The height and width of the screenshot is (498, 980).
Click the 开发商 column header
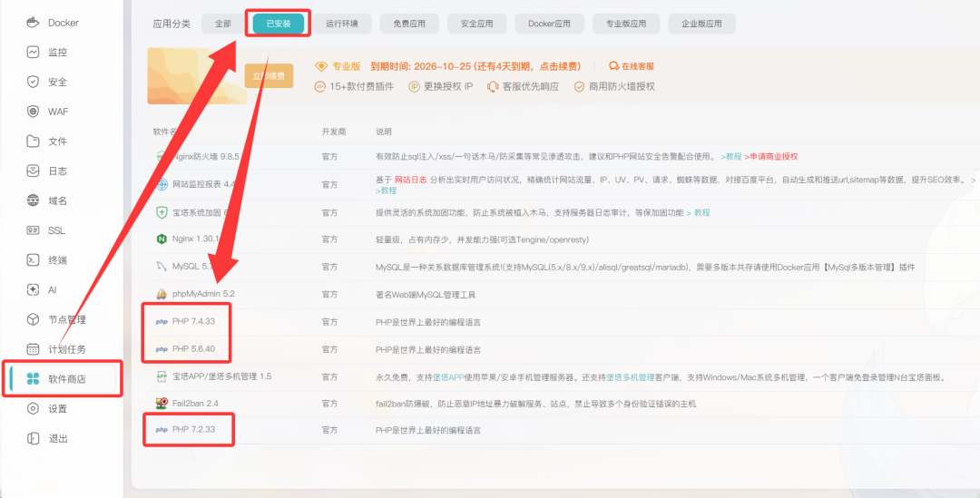coord(334,132)
